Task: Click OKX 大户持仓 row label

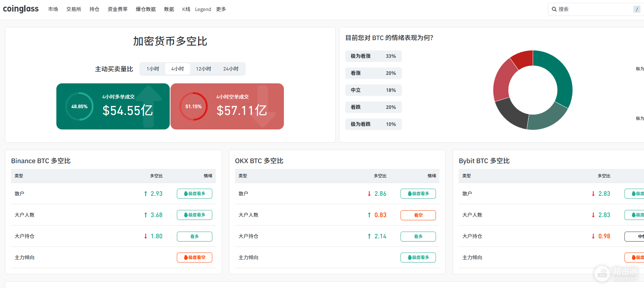Action: tap(248, 236)
